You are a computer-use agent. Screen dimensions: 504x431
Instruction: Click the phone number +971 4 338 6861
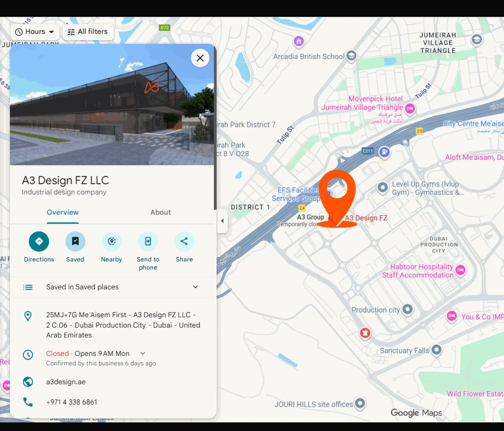click(72, 402)
